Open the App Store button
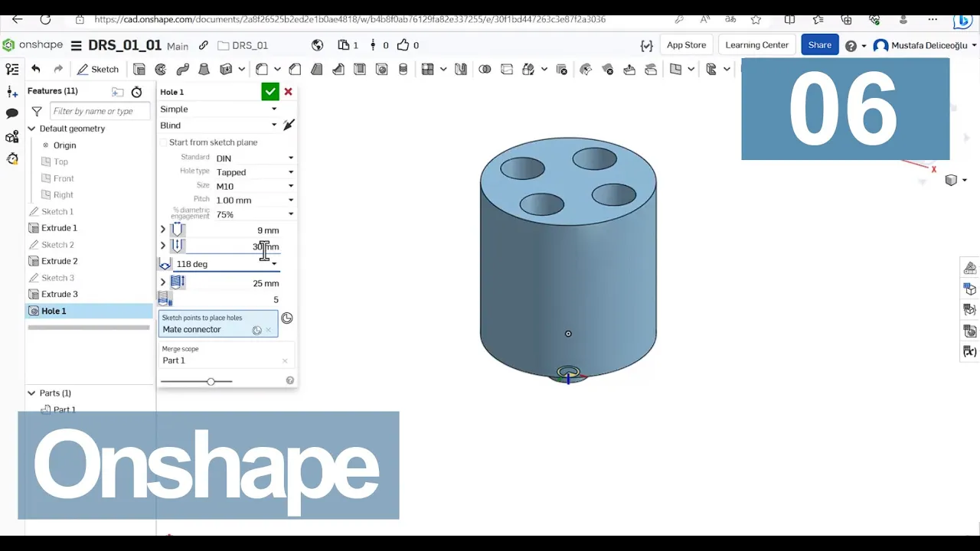The image size is (980, 551). point(686,45)
